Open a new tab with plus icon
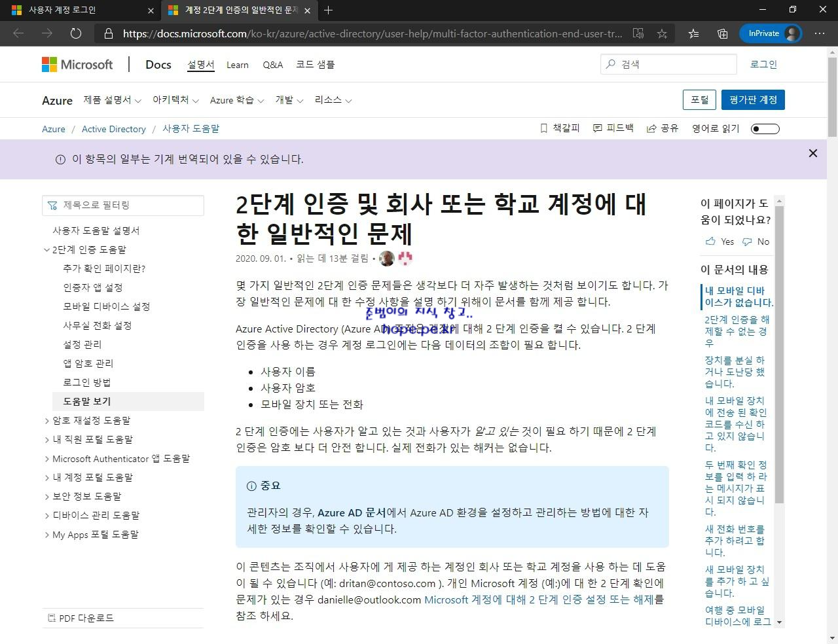838x644 pixels. (329, 10)
